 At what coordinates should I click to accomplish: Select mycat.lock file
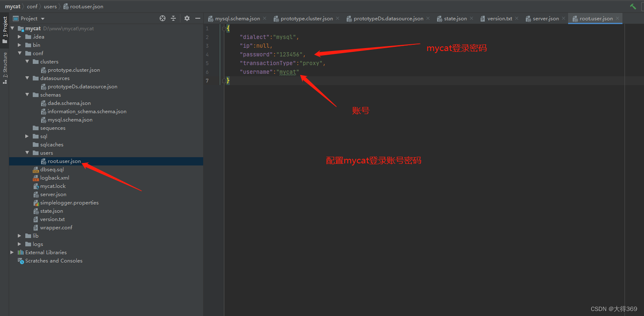click(53, 186)
